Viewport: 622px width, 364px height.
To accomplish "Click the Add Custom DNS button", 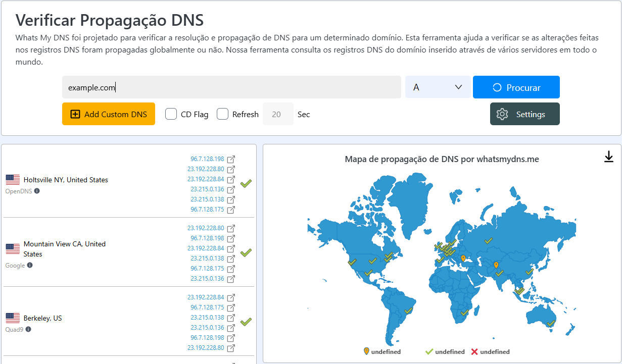I will [x=109, y=114].
